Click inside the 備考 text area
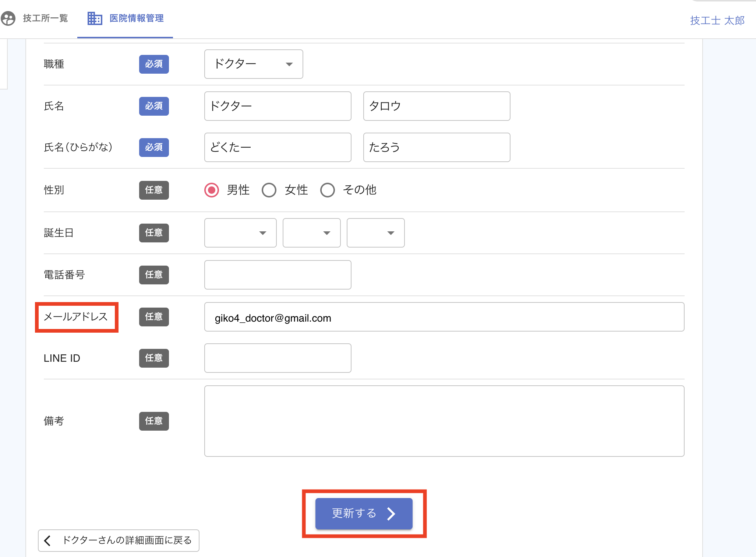This screenshot has width=756, height=557. (444, 421)
